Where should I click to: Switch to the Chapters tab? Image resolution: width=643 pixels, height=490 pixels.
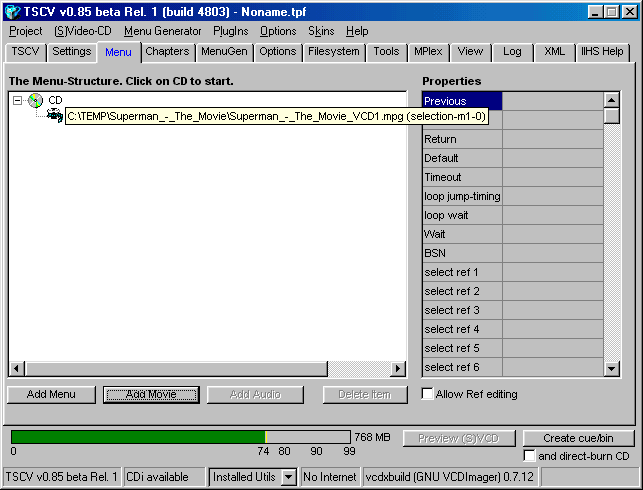166,52
